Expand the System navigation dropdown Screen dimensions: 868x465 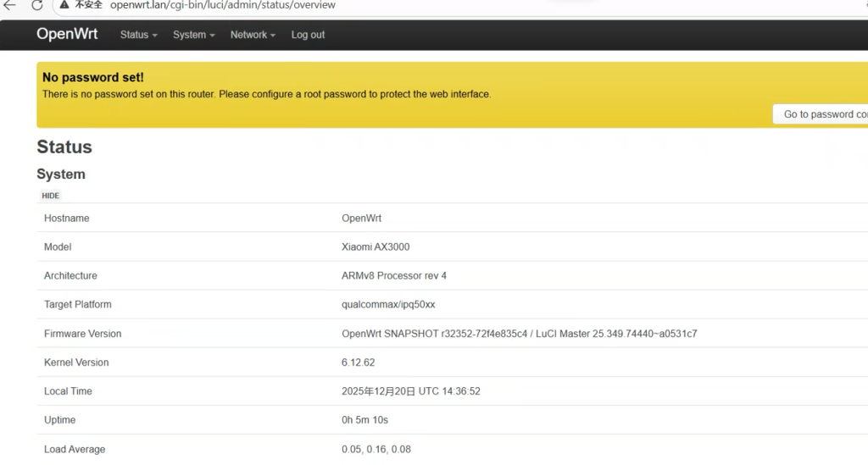tap(193, 35)
